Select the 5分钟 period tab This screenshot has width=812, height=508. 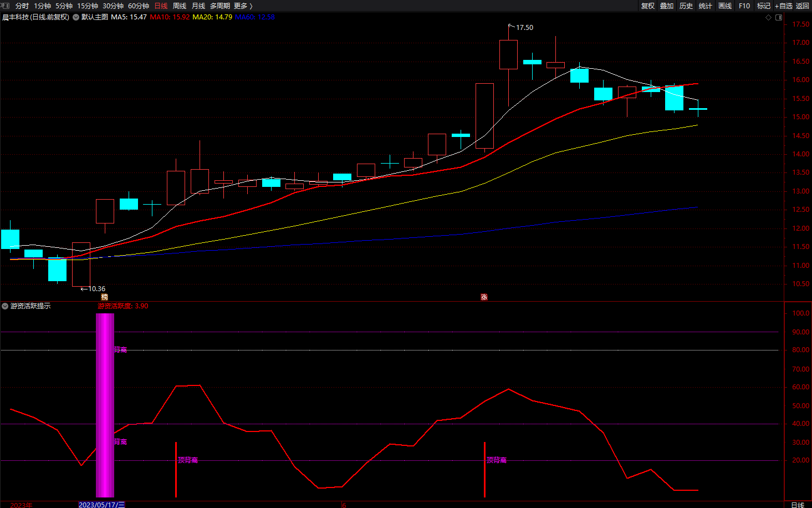point(64,6)
